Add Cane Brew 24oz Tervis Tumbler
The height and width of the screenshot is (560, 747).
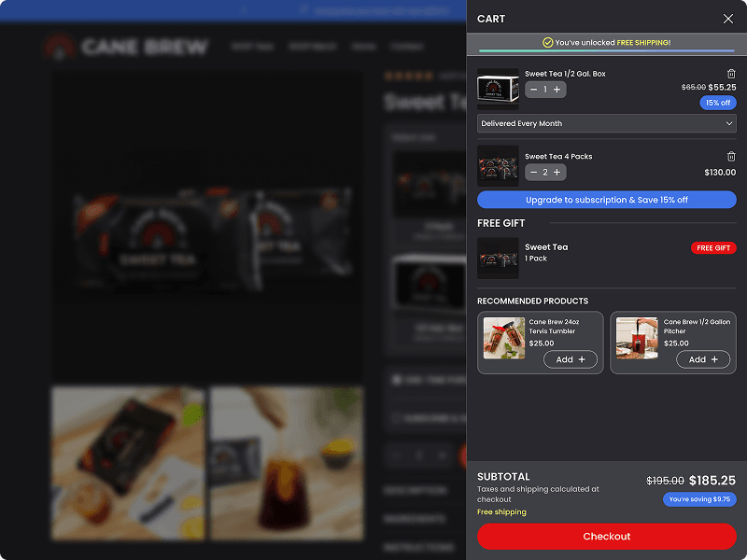(571, 359)
